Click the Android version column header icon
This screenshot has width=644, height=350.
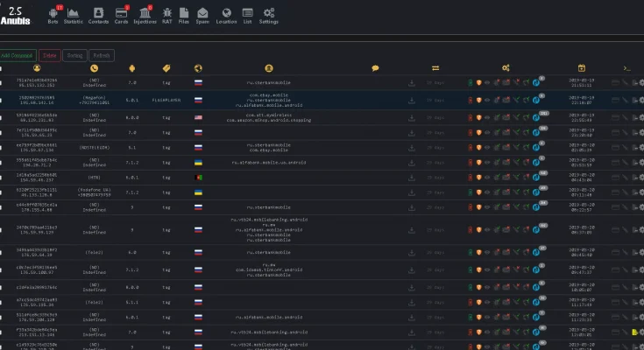pos(132,67)
